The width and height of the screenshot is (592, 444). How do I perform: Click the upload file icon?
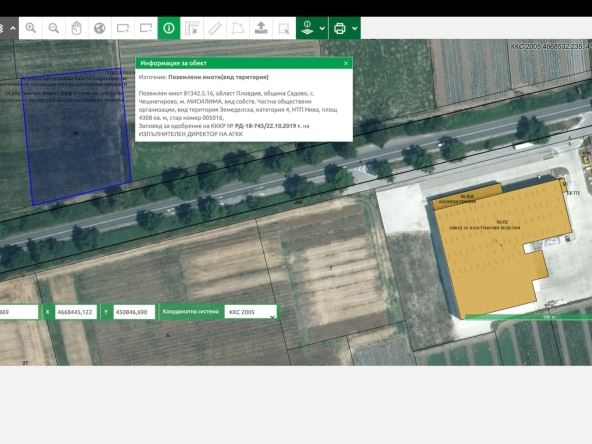[x=261, y=28]
